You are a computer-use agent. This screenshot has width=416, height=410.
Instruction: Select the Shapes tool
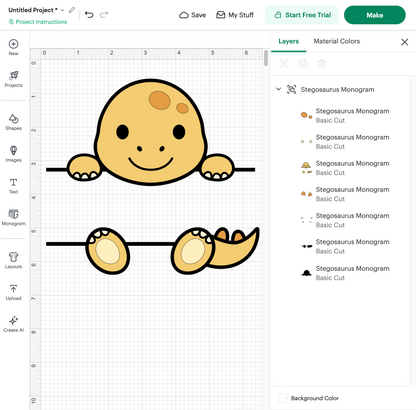pos(13,119)
